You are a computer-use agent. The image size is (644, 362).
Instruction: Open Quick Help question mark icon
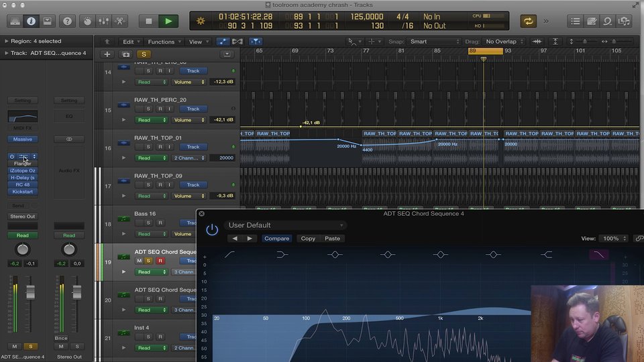tap(67, 21)
